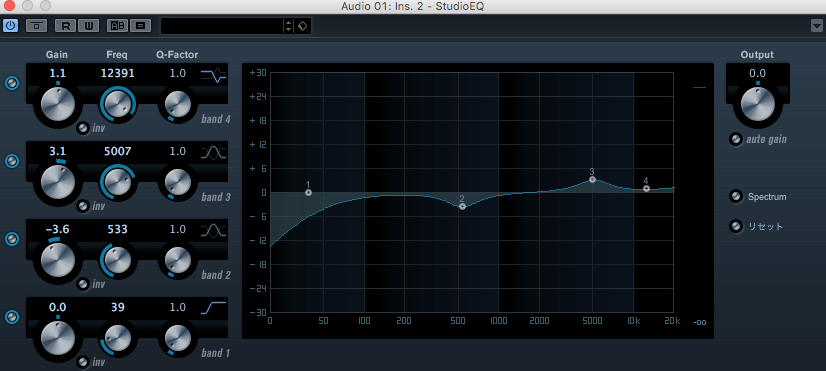The height and width of the screenshot is (371, 826).
Task: Enable Read automation R button
Action: [x=65, y=25]
